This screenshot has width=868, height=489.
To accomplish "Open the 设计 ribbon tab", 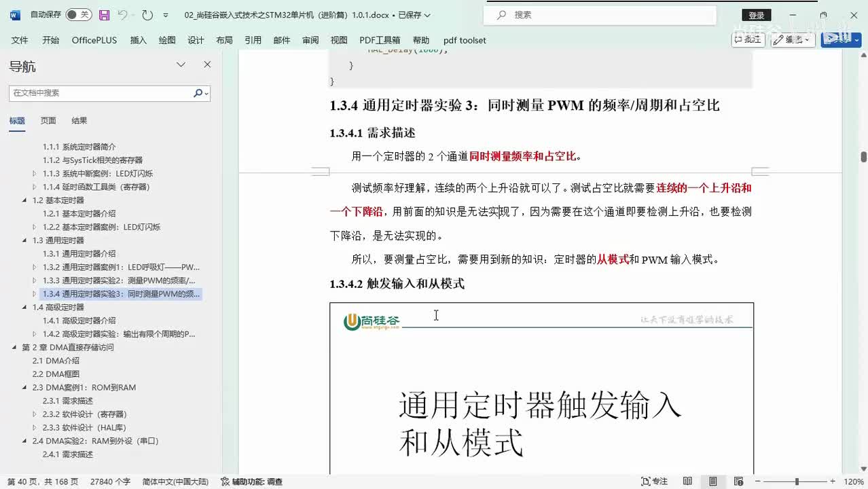I will [196, 40].
